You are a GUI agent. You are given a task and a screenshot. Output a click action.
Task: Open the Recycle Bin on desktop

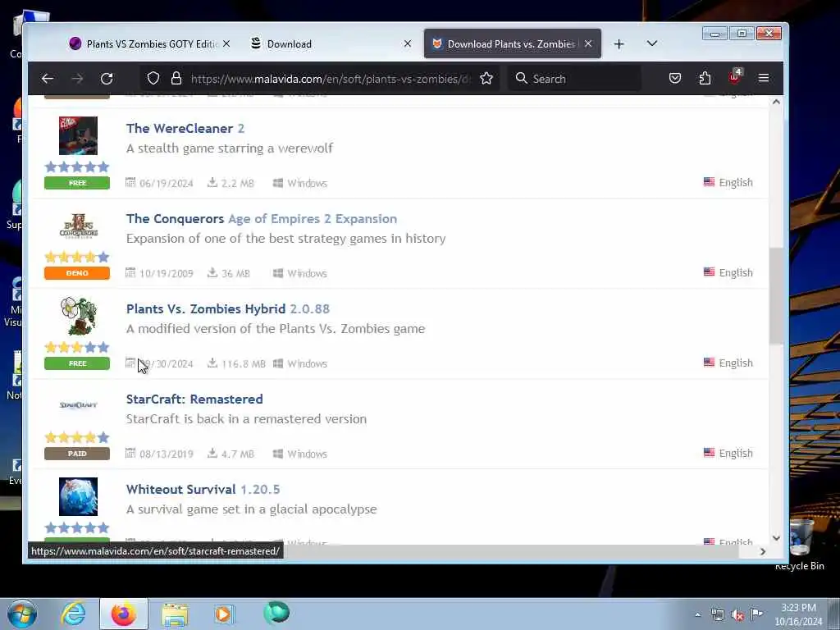pyautogui.click(x=799, y=542)
